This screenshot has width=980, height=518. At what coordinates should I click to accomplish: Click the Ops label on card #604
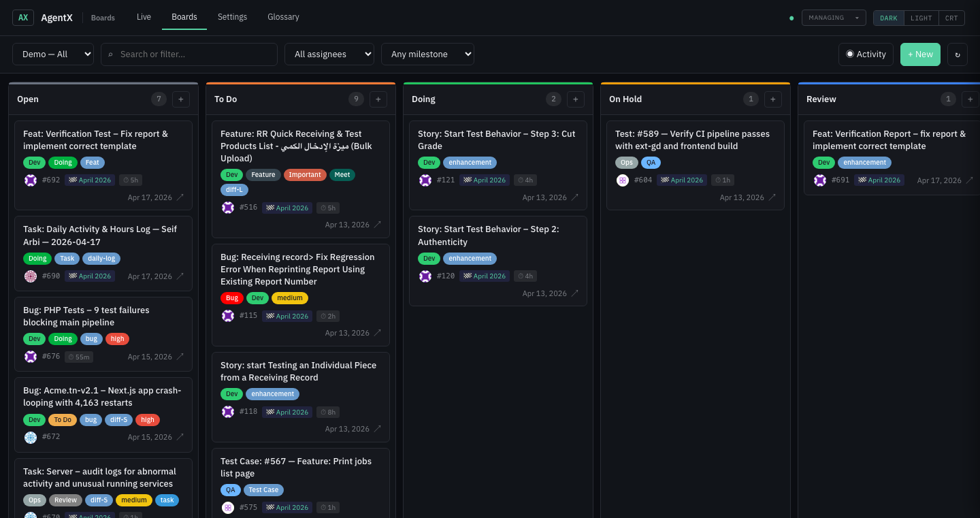point(627,163)
